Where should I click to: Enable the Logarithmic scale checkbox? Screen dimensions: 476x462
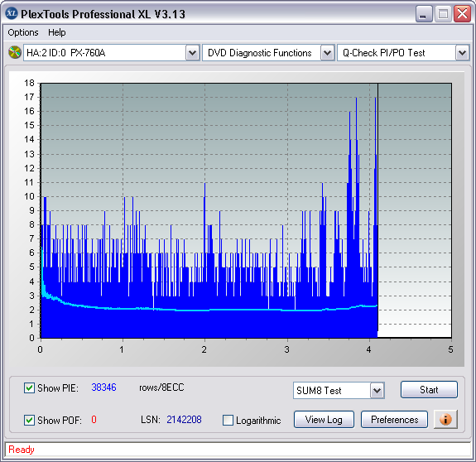tap(228, 420)
